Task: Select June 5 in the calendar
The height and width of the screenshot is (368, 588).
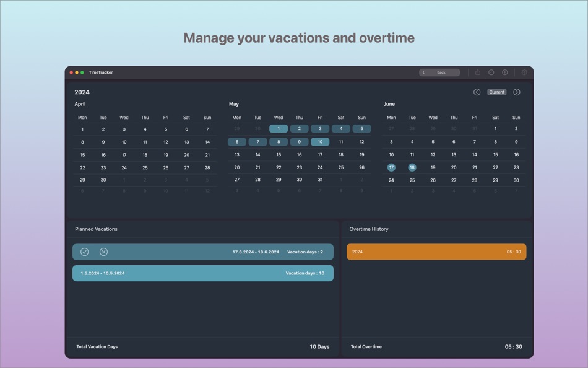Action: click(x=433, y=142)
